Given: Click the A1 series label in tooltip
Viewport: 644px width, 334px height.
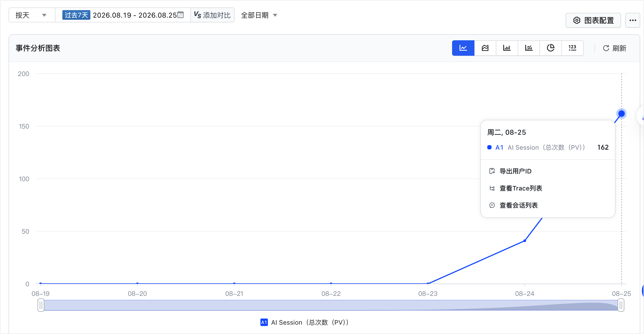Looking at the screenshot, I should pyautogui.click(x=499, y=148).
